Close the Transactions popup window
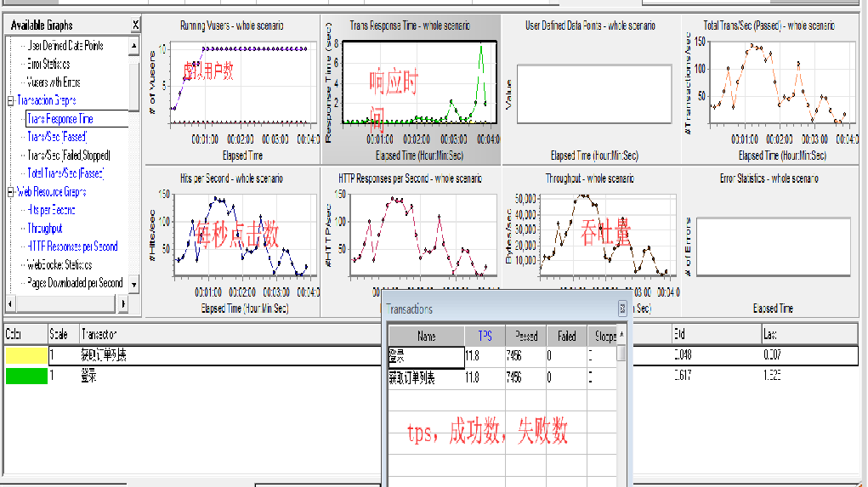 click(622, 309)
